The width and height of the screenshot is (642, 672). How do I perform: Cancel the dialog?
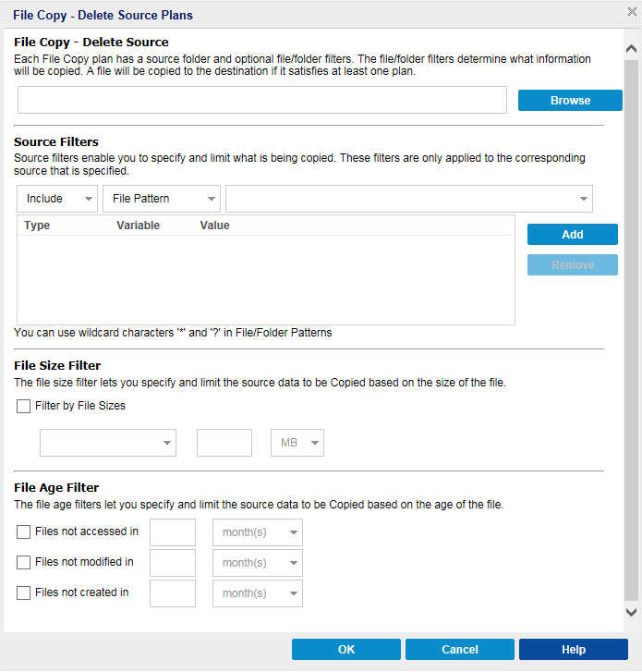point(460,650)
